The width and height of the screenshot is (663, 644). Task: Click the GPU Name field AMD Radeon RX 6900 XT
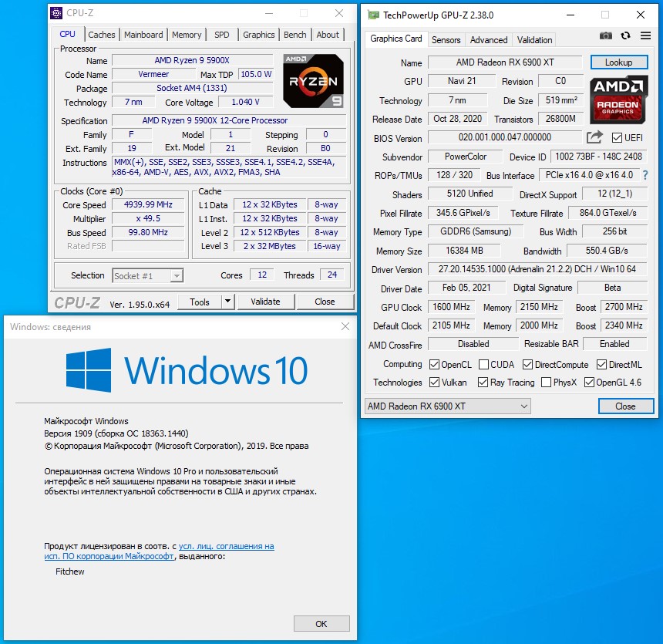click(505, 62)
